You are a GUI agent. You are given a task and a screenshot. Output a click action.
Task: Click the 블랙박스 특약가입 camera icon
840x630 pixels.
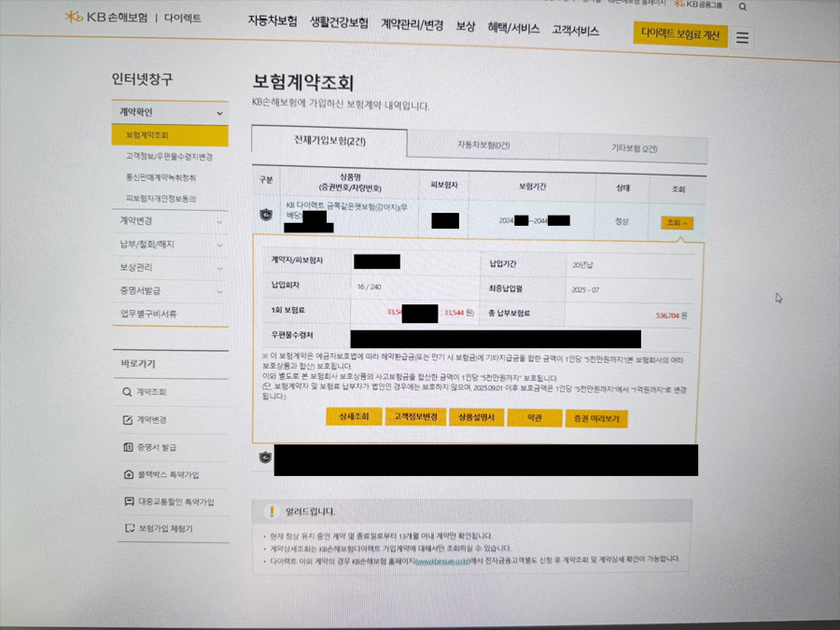[129, 474]
